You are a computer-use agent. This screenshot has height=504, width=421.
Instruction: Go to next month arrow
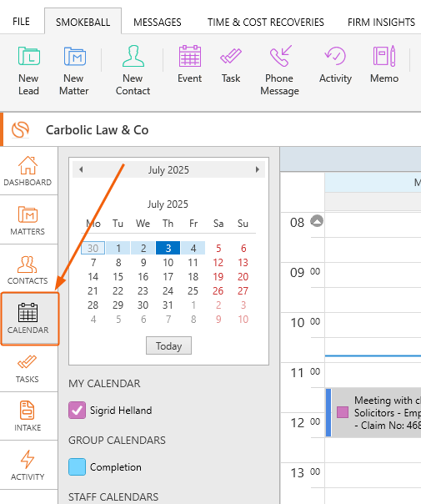coord(258,169)
